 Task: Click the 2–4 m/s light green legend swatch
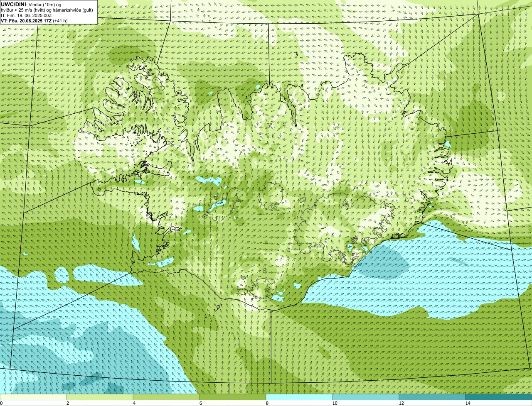[100, 397]
